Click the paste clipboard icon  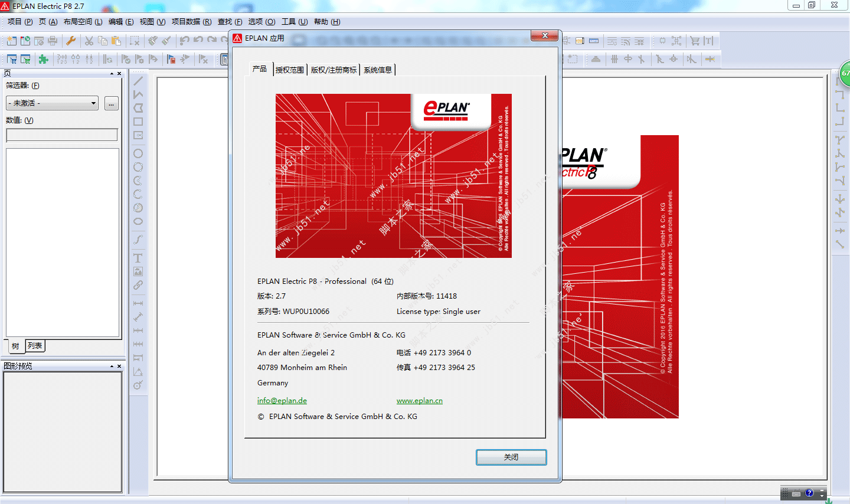coord(116,41)
